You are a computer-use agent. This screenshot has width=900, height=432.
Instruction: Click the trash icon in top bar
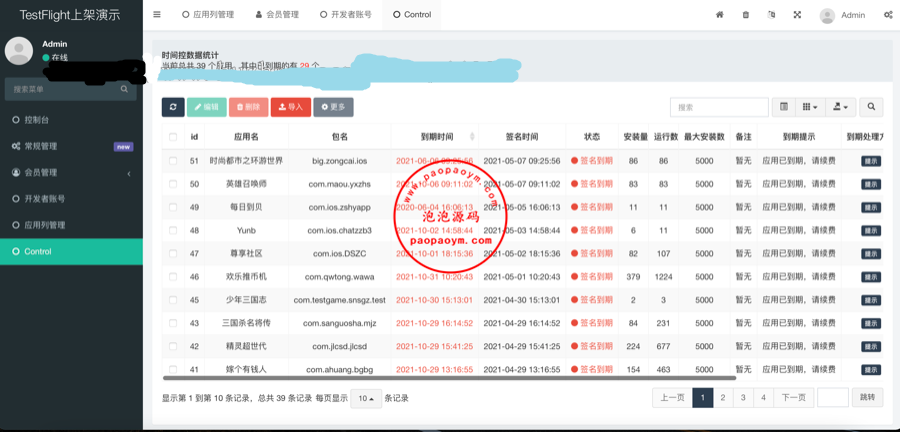pyautogui.click(x=745, y=15)
